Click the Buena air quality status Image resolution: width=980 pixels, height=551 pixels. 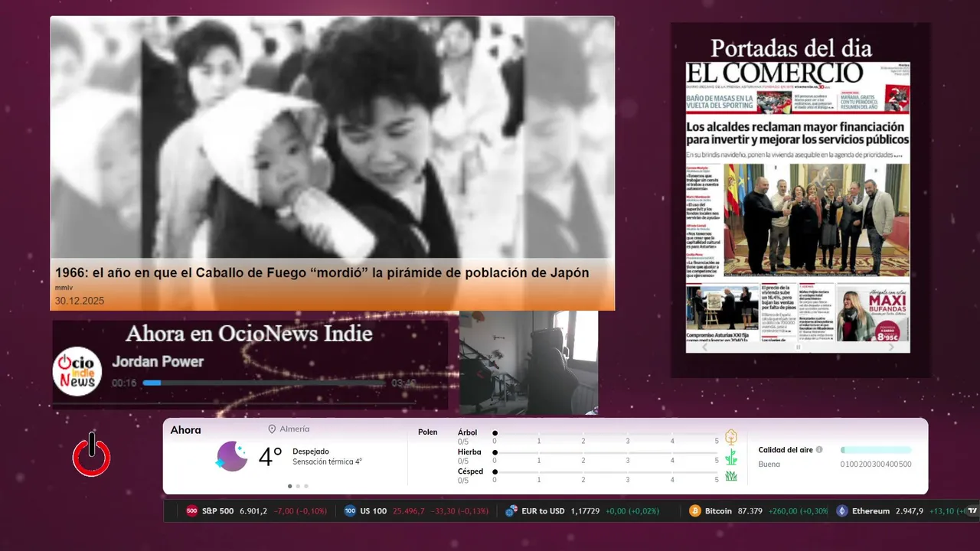769,464
